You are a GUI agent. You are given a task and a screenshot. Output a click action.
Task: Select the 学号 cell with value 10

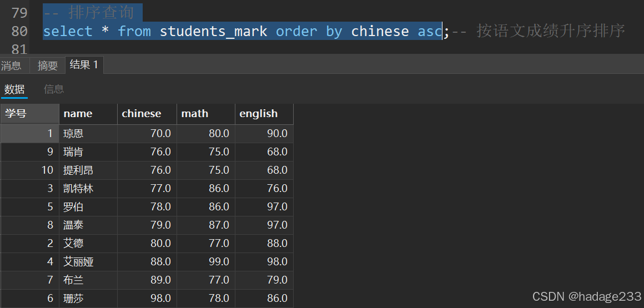point(29,170)
